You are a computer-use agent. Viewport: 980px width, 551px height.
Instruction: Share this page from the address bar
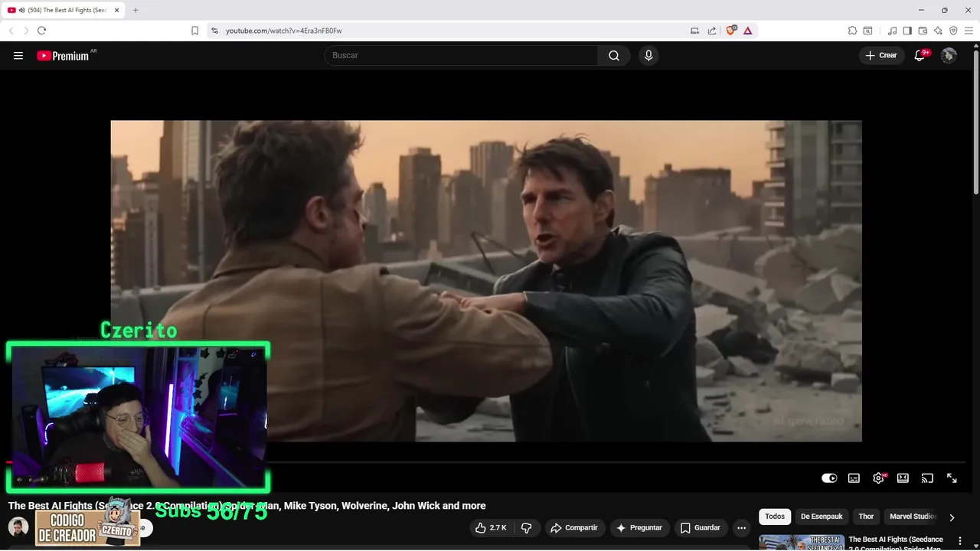(712, 31)
